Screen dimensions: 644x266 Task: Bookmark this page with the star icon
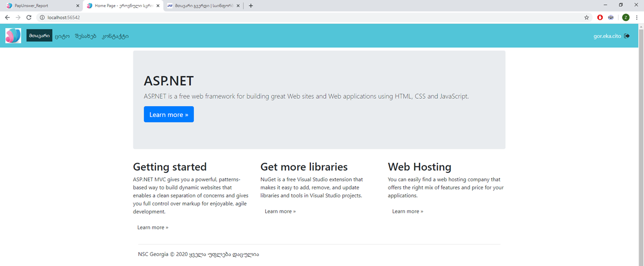(x=586, y=18)
